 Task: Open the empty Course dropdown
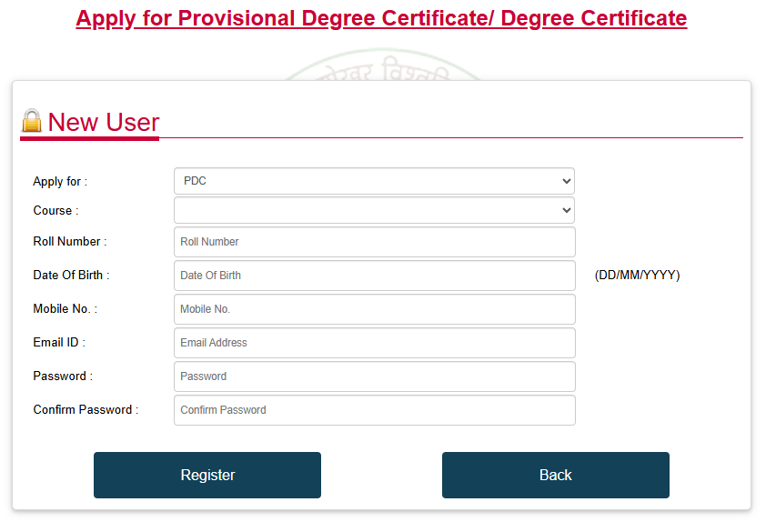click(x=373, y=210)
